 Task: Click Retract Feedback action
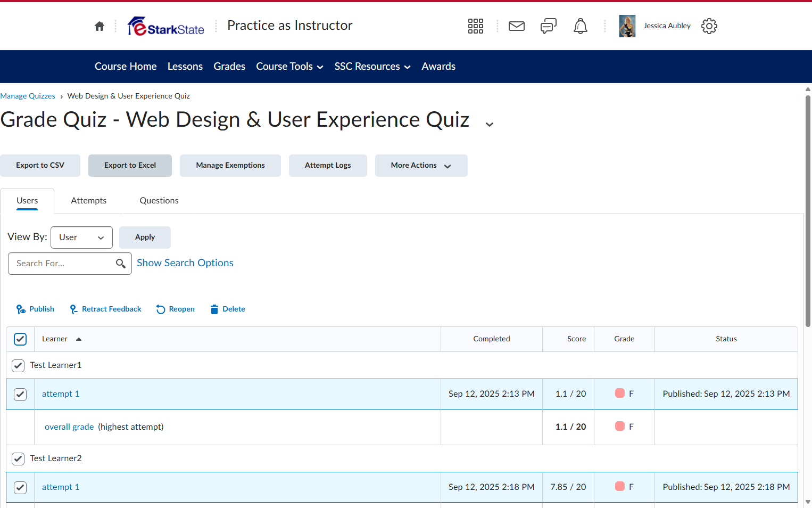(105, 309)
